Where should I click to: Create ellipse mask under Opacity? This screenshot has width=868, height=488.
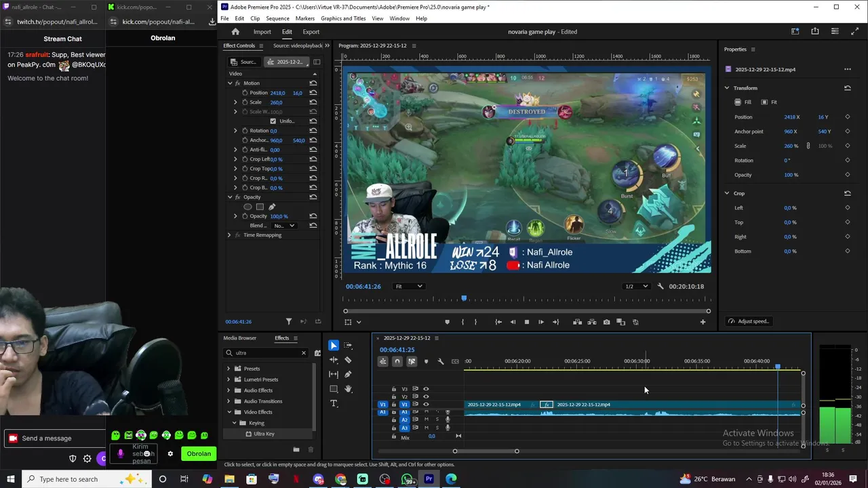pos(248,207)
